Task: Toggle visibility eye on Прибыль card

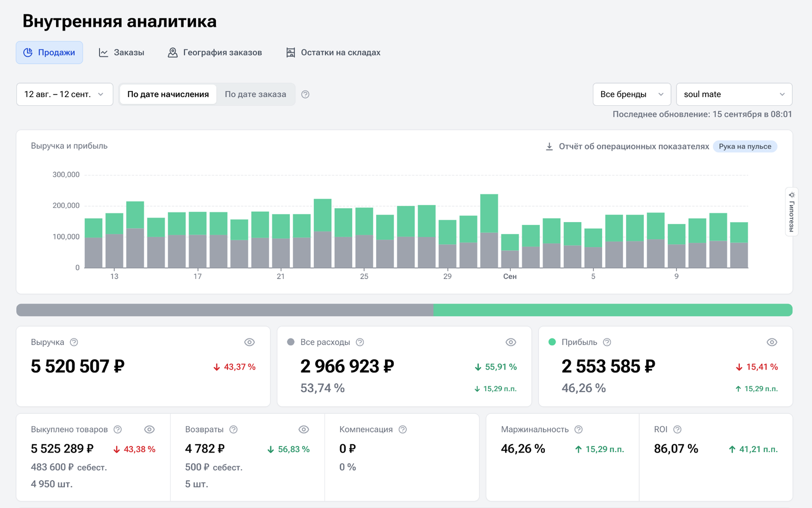Action: coord(772,342)
